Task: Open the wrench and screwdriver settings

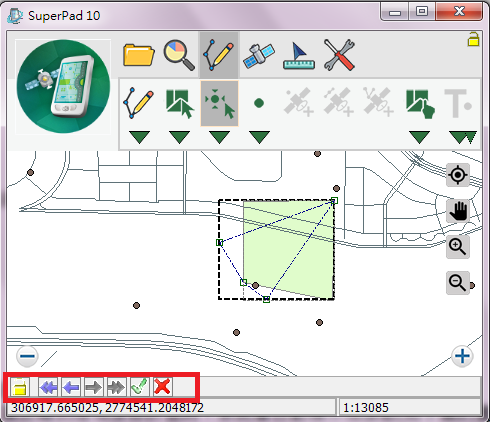Action: 339,55
